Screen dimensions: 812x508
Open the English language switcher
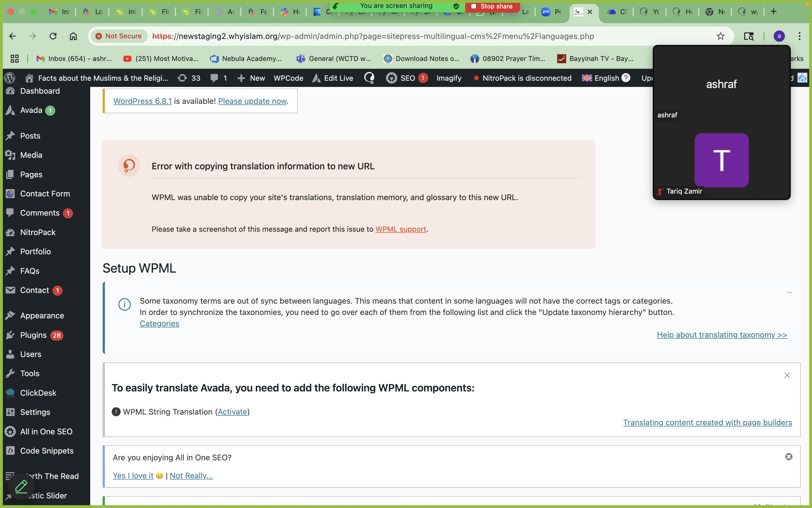pos(601,78)
